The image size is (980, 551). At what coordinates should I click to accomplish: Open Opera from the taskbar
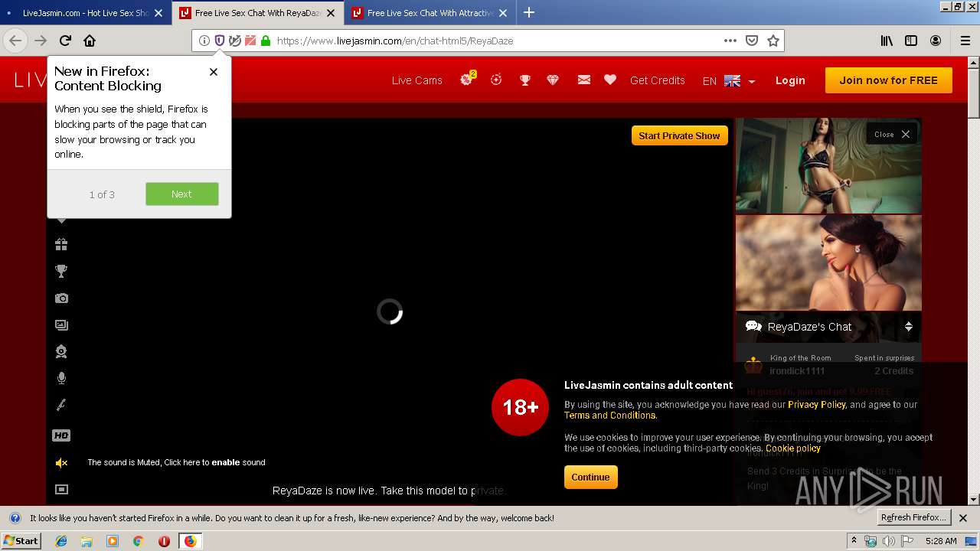tap(164, 541)
